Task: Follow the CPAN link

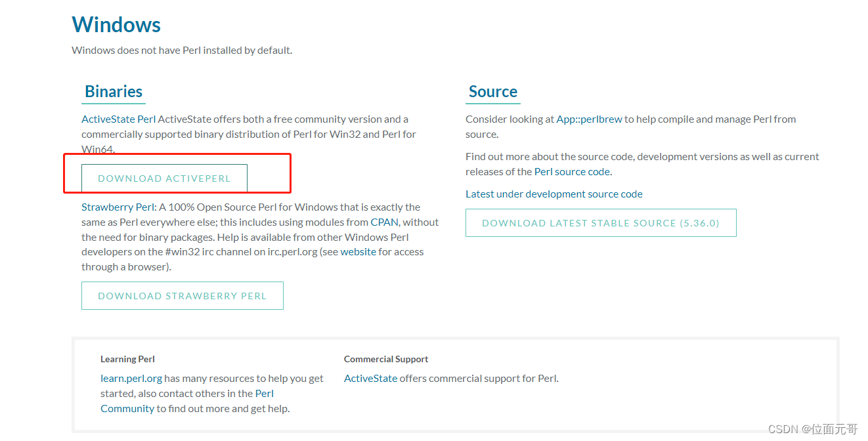Action: [384, 222]
